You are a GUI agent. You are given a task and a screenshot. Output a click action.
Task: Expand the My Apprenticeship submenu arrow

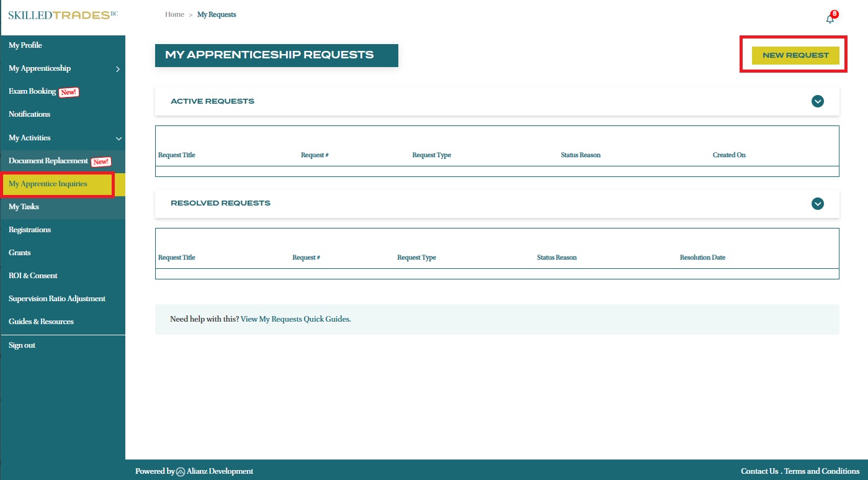point(118,69)
